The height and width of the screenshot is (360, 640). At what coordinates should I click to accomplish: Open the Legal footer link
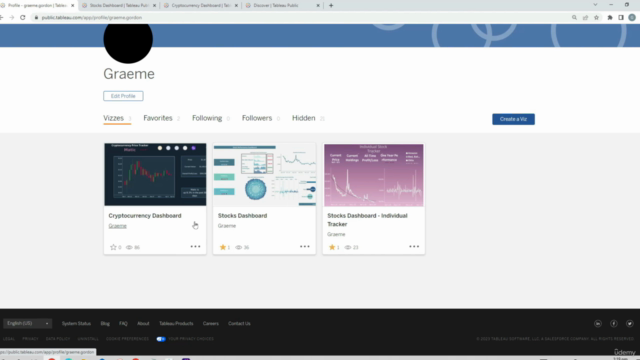(x=9, y=339)
